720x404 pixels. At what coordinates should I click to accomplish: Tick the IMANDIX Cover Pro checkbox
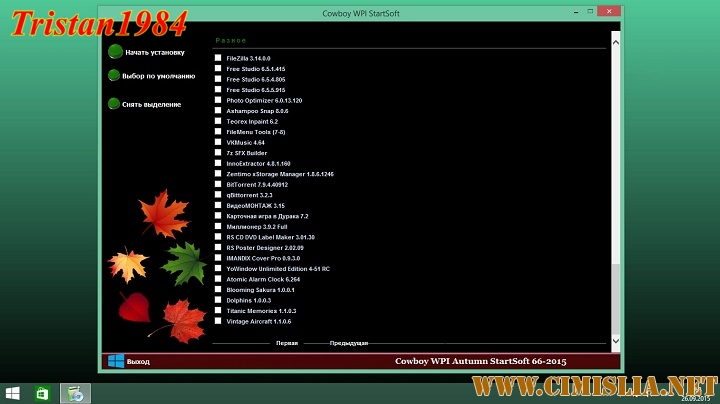[x=218, y=258]
